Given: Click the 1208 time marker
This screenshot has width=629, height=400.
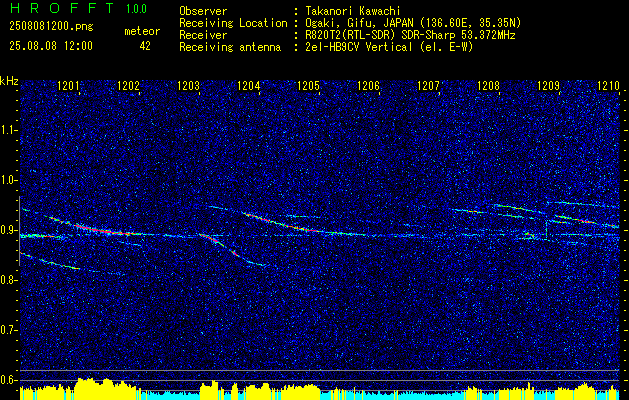Looking at the screenshot, I should coord(489,85).
